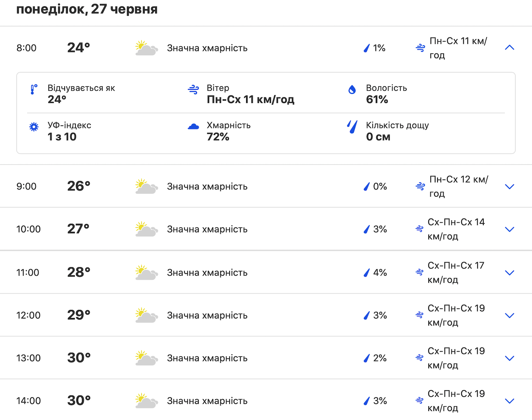Click the cloud cover icon
The height and width of the screenshot is (420, 532).
tap(193, 127)
